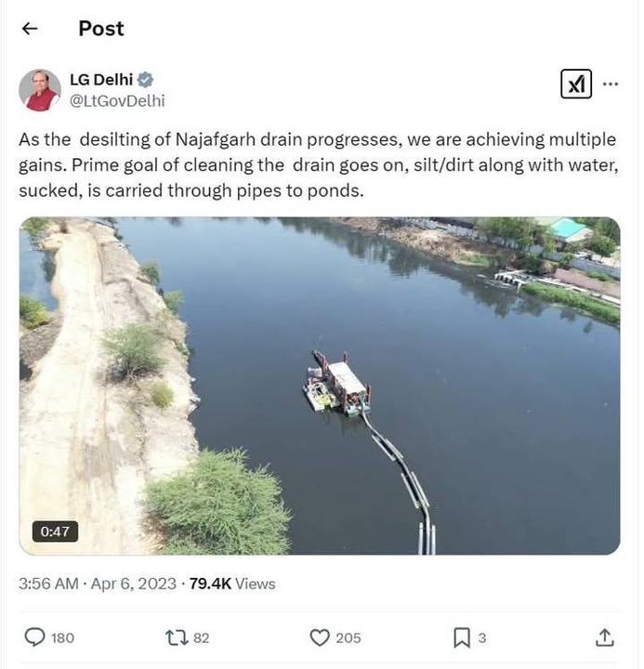Click the blue verified badge icon
Viewport: 644px width, 669px height.
point(145,80)
